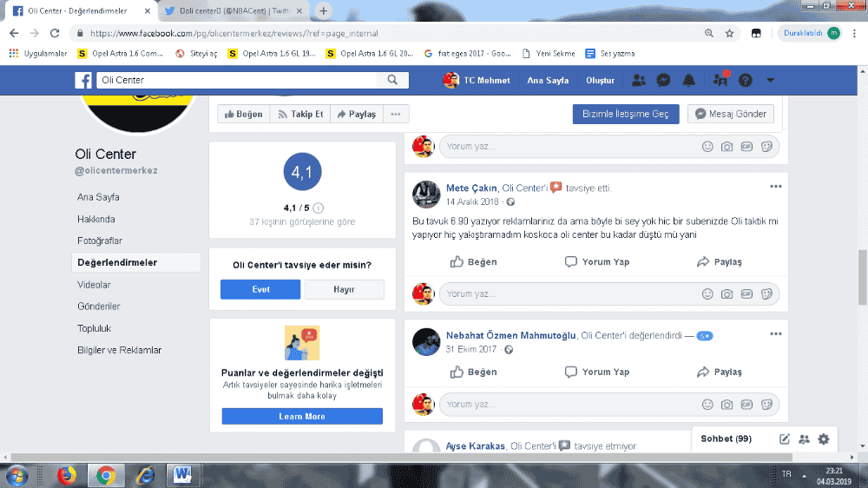Click camera icon in Mete Çakın's comment box
The height and width of the screenshot is (488, 868).
(x=727, y=294)
